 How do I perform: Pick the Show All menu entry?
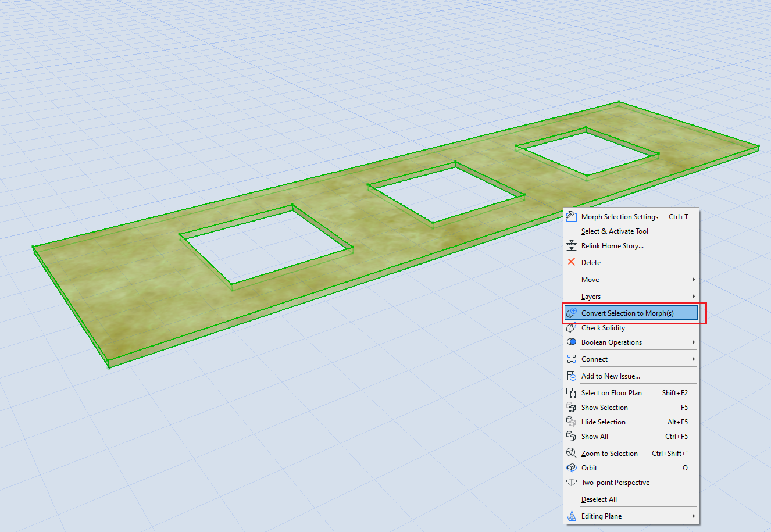pos(595,437)
